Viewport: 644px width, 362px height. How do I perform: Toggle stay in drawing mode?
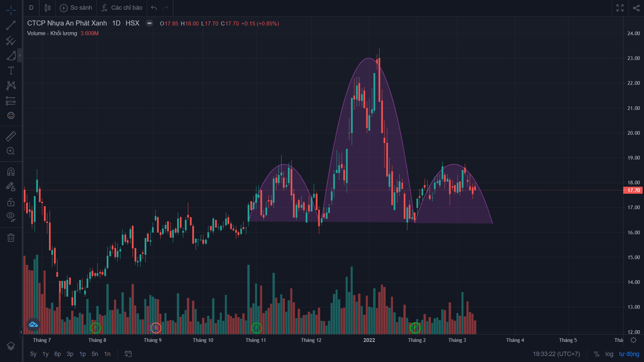coord(11,187)
